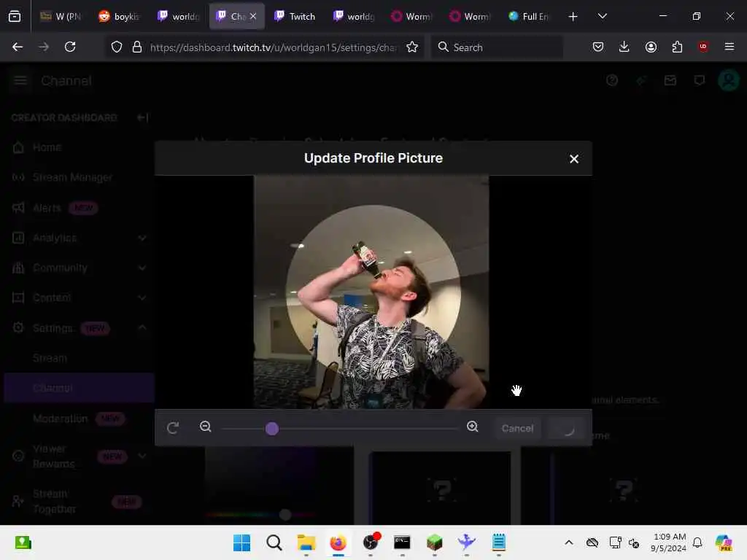Open OBS Studio from taskbar
The width and height of the screenshot is (747, 560).
point(371,542)
